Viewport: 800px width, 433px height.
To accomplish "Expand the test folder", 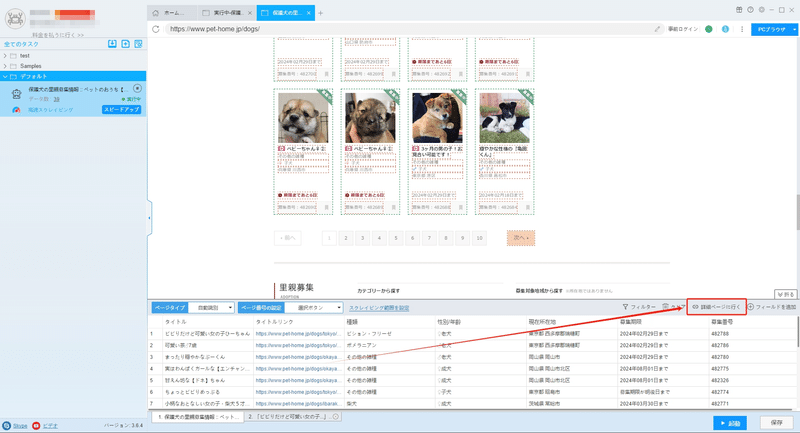I will coord(5,56).
